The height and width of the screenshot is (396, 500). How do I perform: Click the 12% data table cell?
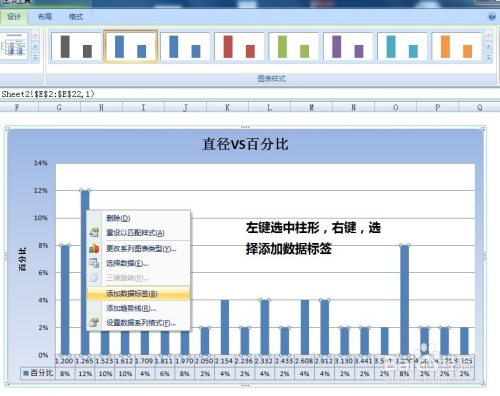(x=85, y=374)
